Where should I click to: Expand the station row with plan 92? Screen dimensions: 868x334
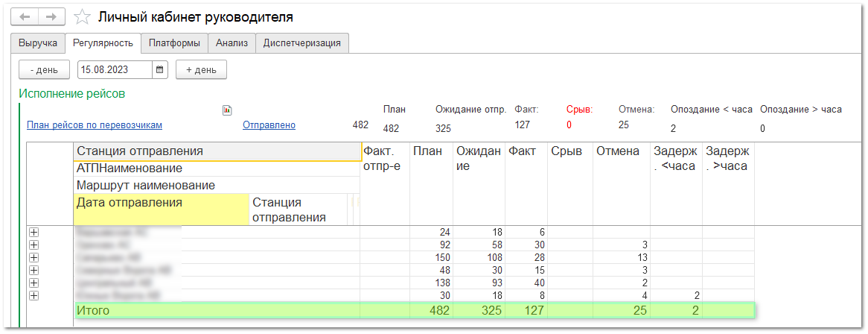(x=33, y=245)
